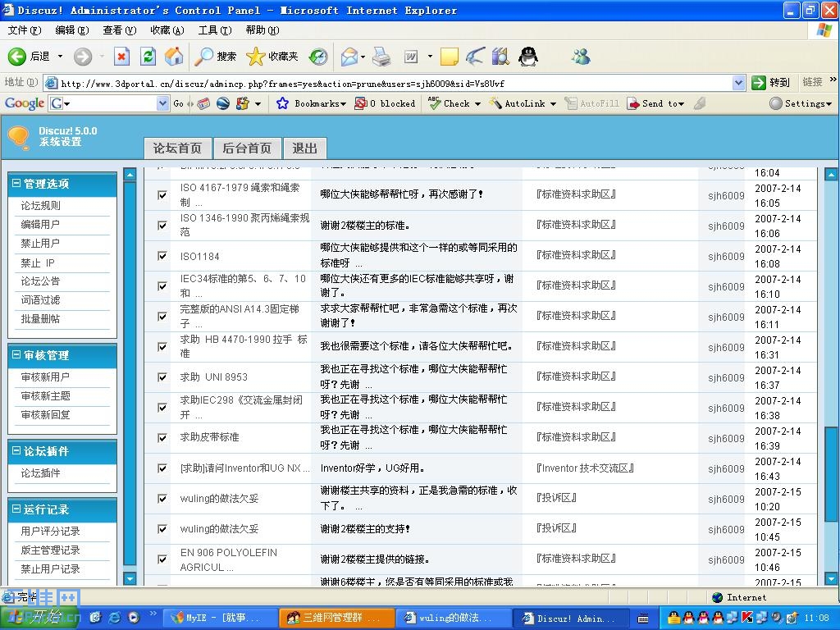Click the Refresh page icon
Viewport: 840px width, 630px height.
148,57
